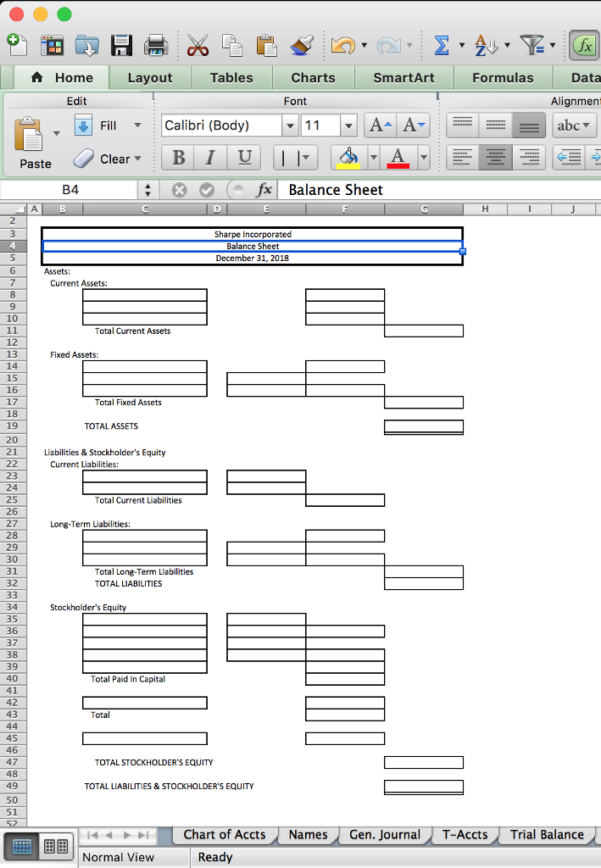Open the abc text orientation dropdown

click(x=574, y=125)
